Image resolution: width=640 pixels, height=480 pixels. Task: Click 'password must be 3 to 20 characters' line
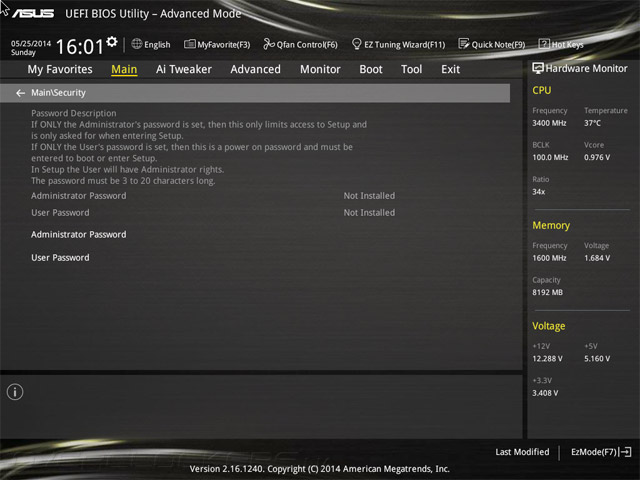(x=123, y=180)
